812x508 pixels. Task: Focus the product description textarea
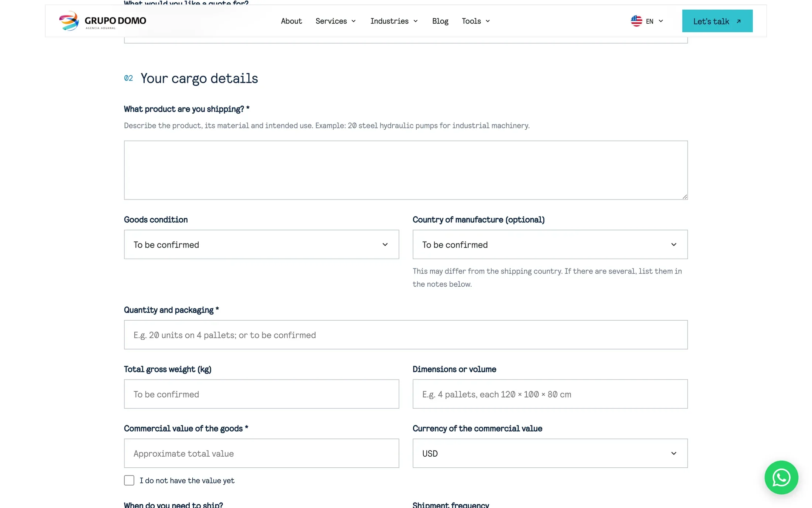(x=406, y=170)
